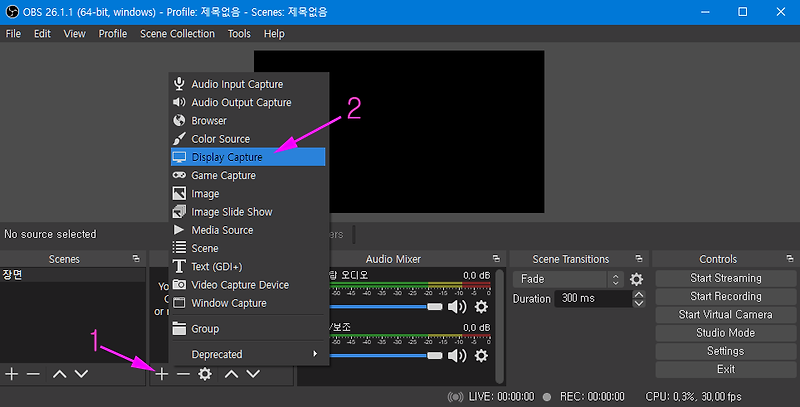Choose Browser source from the menu

point(248,121)
